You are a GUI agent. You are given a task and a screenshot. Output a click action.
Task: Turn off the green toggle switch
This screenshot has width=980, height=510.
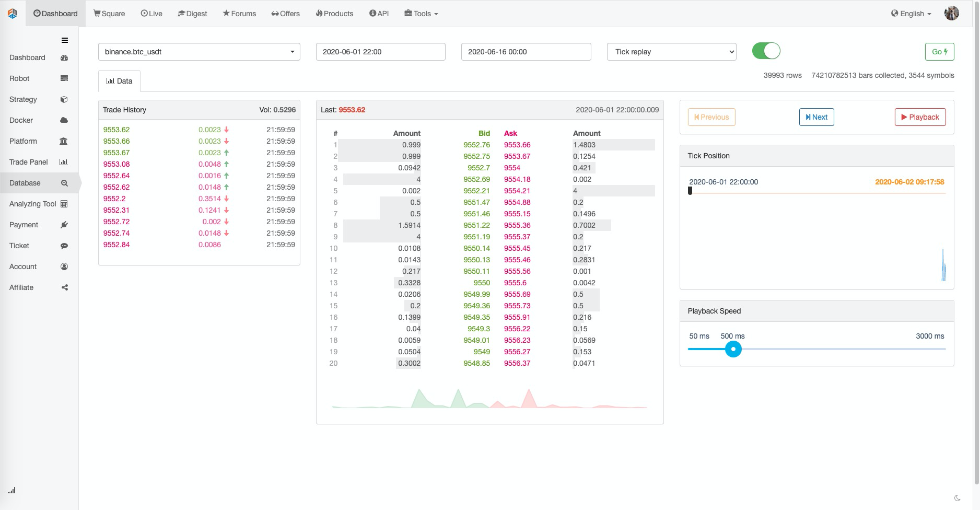pyautogui.click(x=766, y=51)
